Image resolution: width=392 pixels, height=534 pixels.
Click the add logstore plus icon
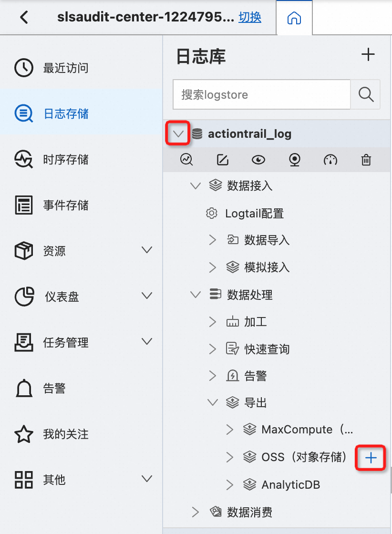(368, 54)
